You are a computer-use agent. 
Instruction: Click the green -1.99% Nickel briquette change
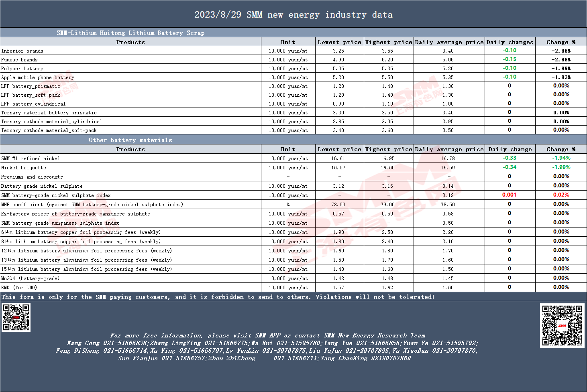[x=561, y=167]
